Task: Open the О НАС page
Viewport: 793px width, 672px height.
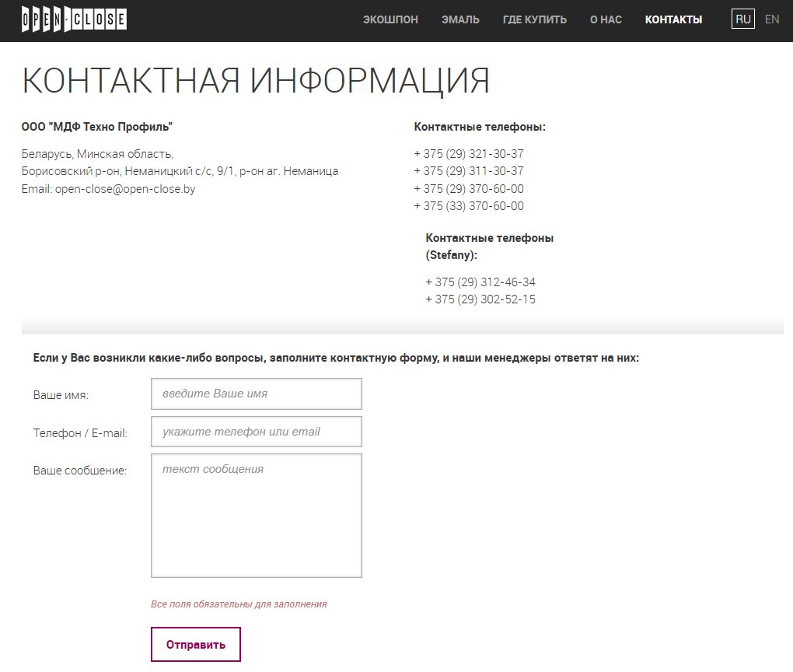Action: tap(606, 19)
